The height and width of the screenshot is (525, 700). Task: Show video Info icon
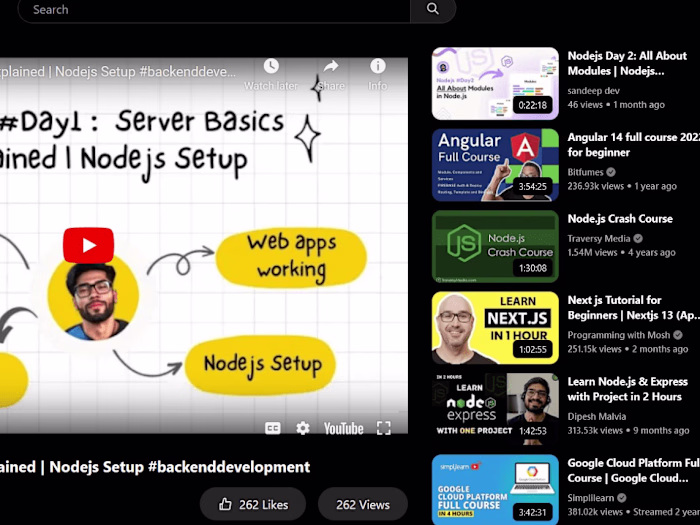pyautogui.click(x=378, y=75)
